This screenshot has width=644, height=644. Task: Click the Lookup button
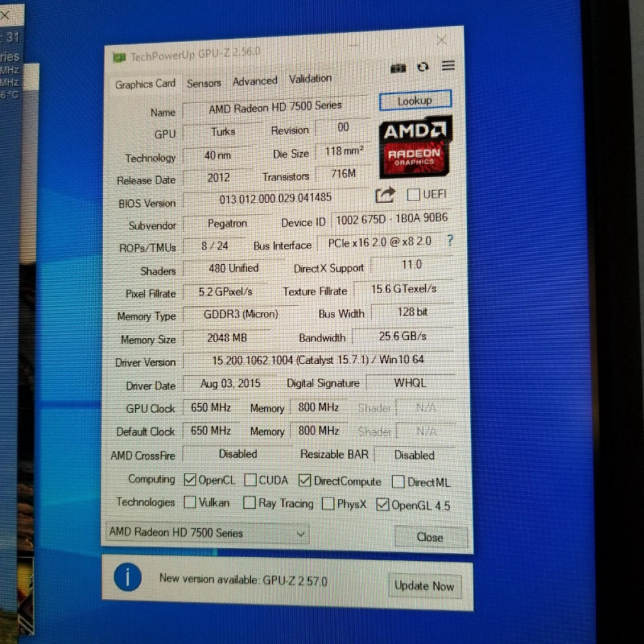coord(415,100)
